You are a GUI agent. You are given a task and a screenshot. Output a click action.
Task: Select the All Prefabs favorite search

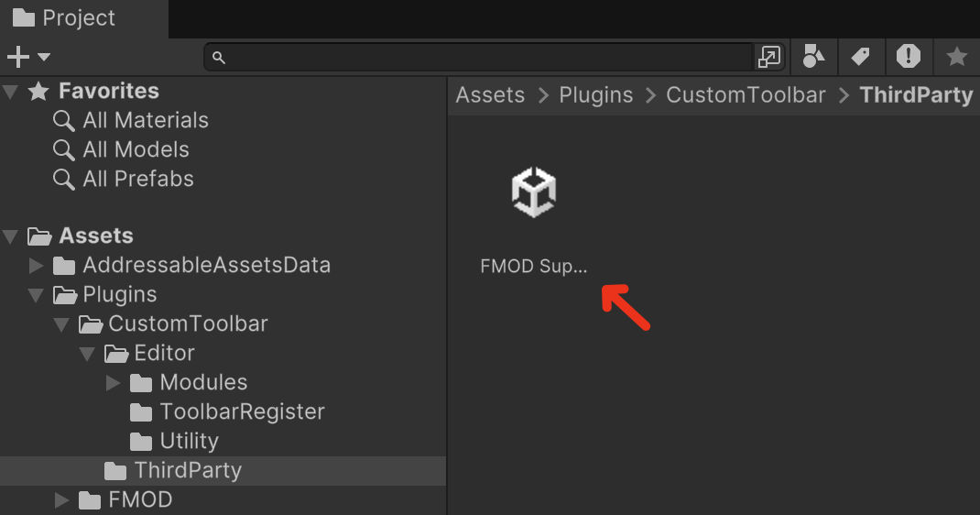coord(137,180)
